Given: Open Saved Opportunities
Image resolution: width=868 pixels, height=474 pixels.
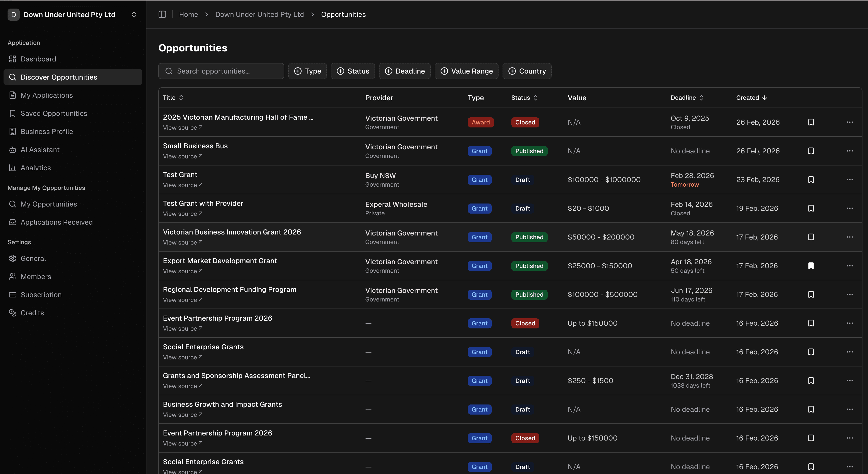Looking at the screenshot, I should [54, 113].
